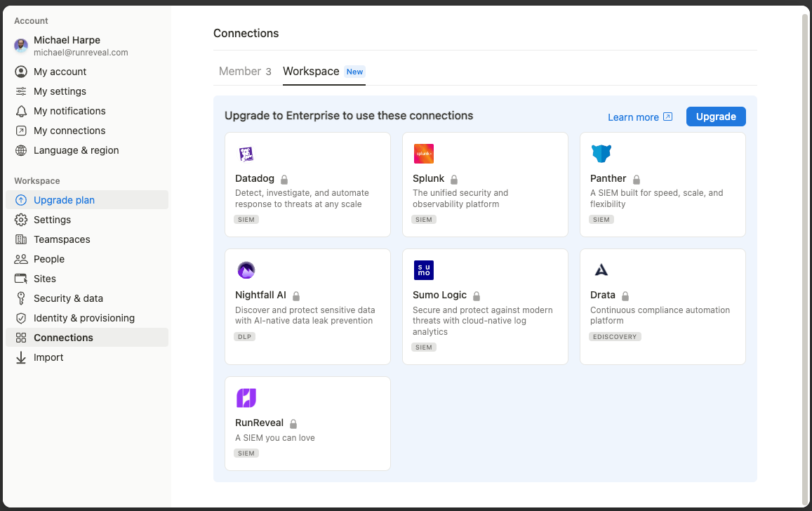The width and height of the screenshot is (812, 511).
Task: Click the Splunk logo icon
Action: (423, 154)
